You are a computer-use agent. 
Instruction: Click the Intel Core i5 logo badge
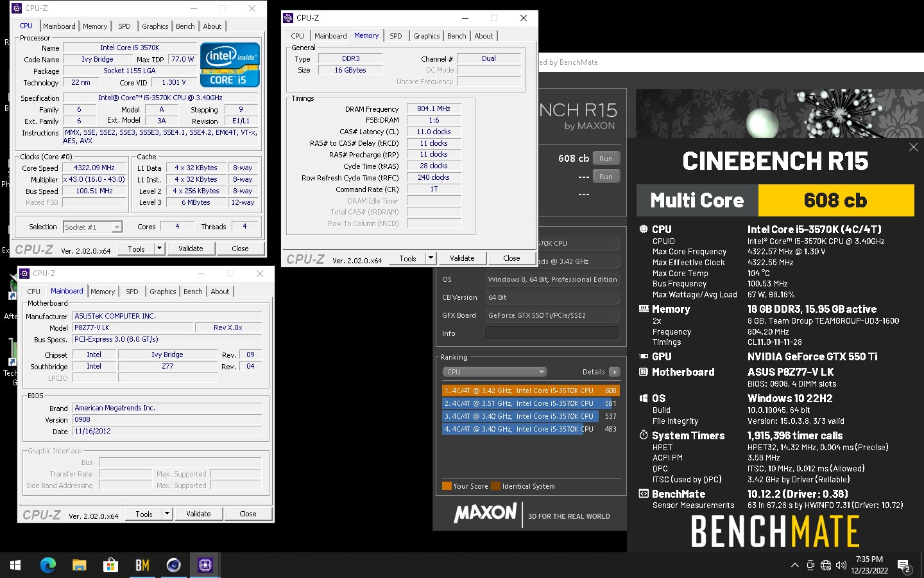tap(230, 64)
